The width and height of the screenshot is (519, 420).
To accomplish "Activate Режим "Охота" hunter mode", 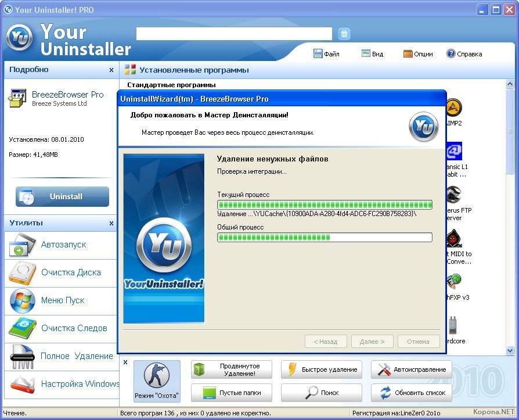I will click(x=157, y=381).
